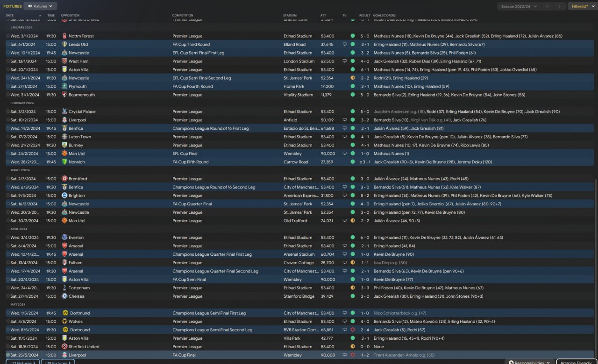Sort by the Competition column header
This screenshot has height=364, width=598.
click(x=182, y=15)
